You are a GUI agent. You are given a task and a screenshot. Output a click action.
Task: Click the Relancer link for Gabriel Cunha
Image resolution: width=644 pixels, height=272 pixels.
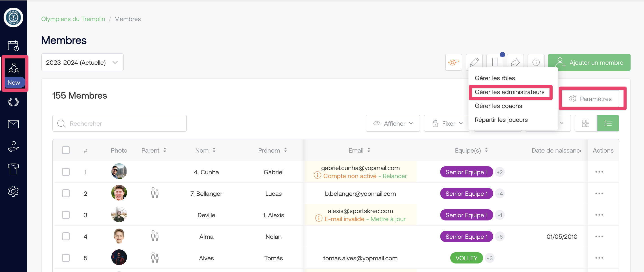tap(395, 176)
